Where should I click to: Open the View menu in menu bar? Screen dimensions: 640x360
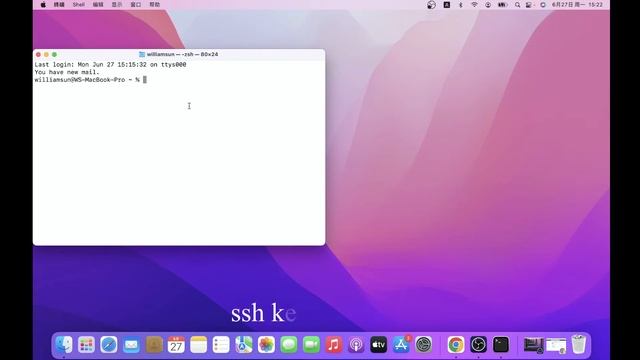pos(117,4)
